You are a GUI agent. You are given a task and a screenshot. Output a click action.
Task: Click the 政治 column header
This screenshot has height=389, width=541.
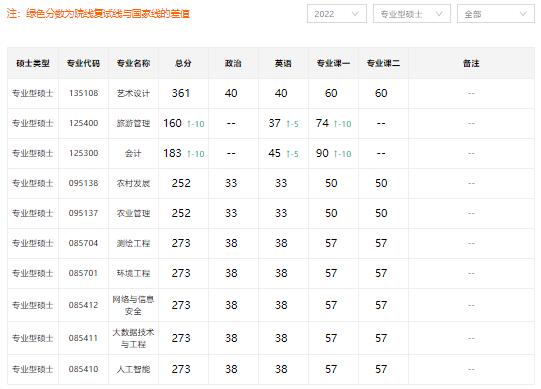pos(233,63)
